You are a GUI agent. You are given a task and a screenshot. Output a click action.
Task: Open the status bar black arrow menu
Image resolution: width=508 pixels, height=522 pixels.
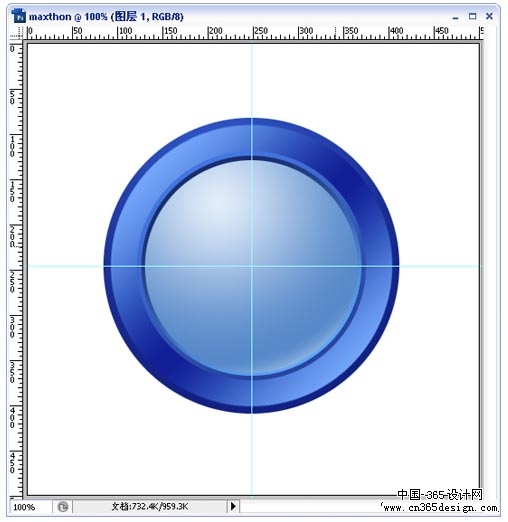(x=233, y=506)
